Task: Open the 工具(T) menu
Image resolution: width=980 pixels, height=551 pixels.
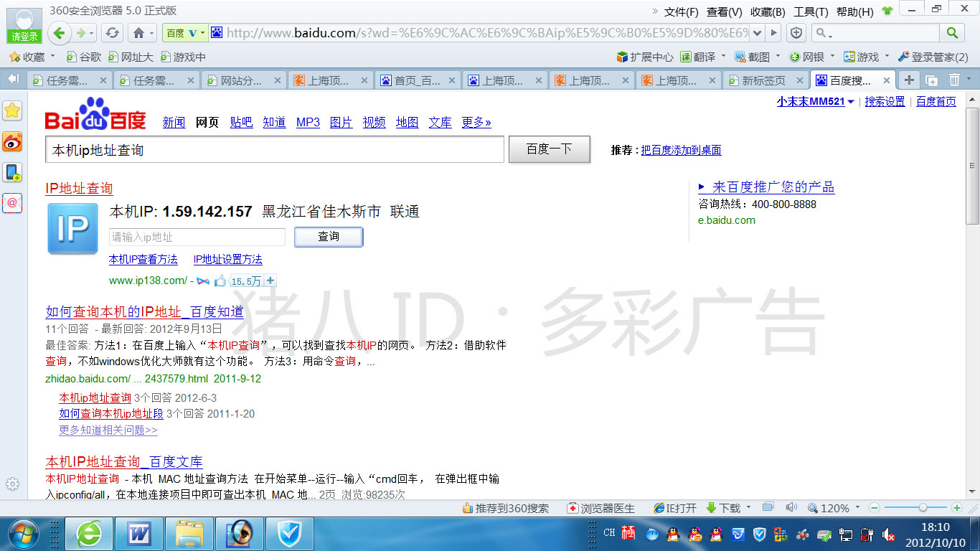Action: (x=811, y=11)
